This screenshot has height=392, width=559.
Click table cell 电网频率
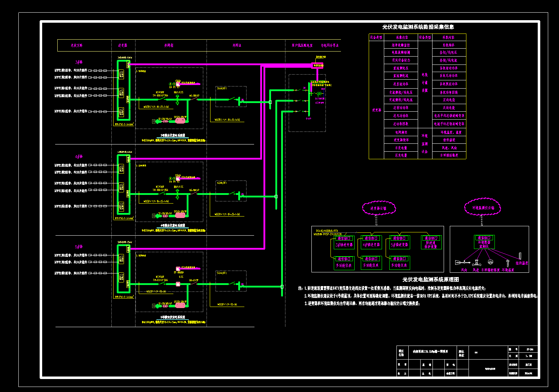click(x=401, y=132)
